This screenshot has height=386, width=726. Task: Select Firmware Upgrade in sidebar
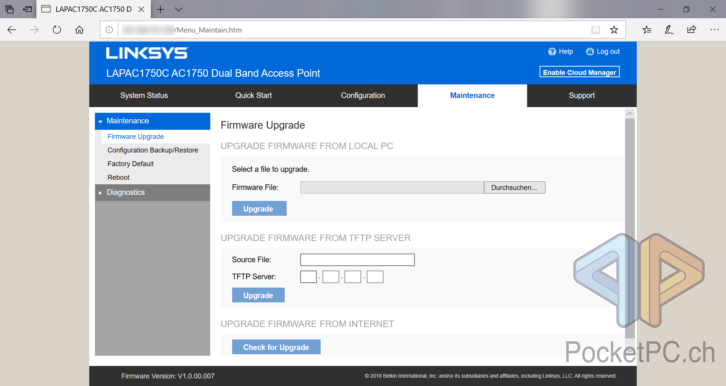click(x=136, y=137)
